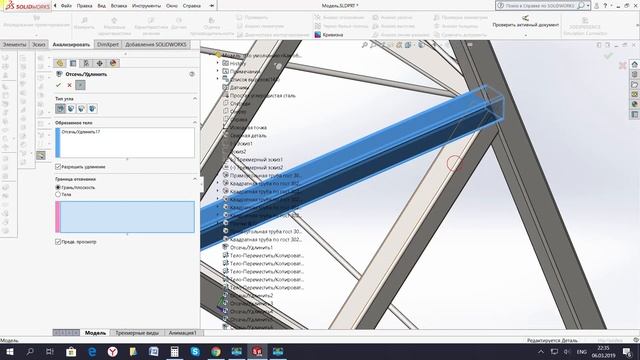Select Отсечь/Удлинить17 in the trimmed body list
Image resolution: width=640 pixels, height=360 pixels.
pyautogui.click(x=81, y=132)
